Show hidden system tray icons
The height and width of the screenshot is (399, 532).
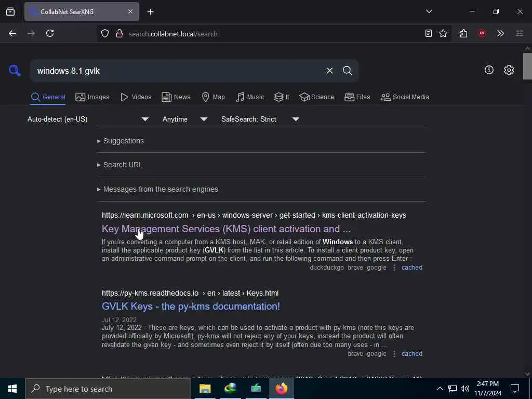[x=440, y=389]
